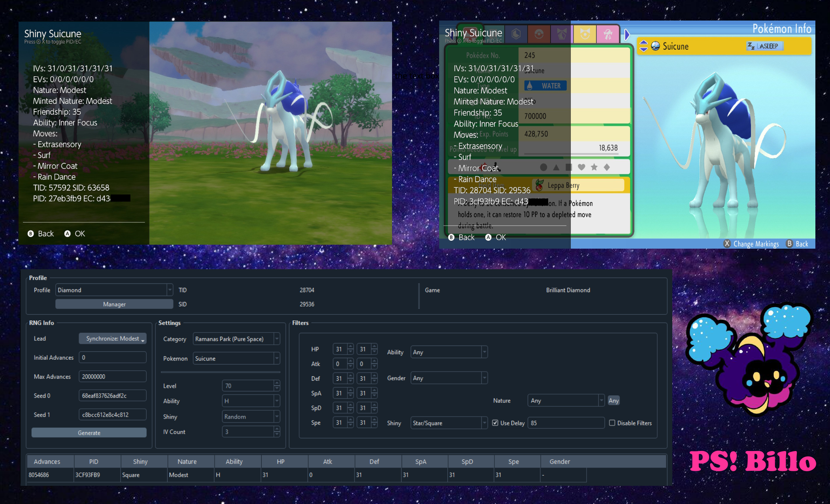Click the Nature column header

187,461
